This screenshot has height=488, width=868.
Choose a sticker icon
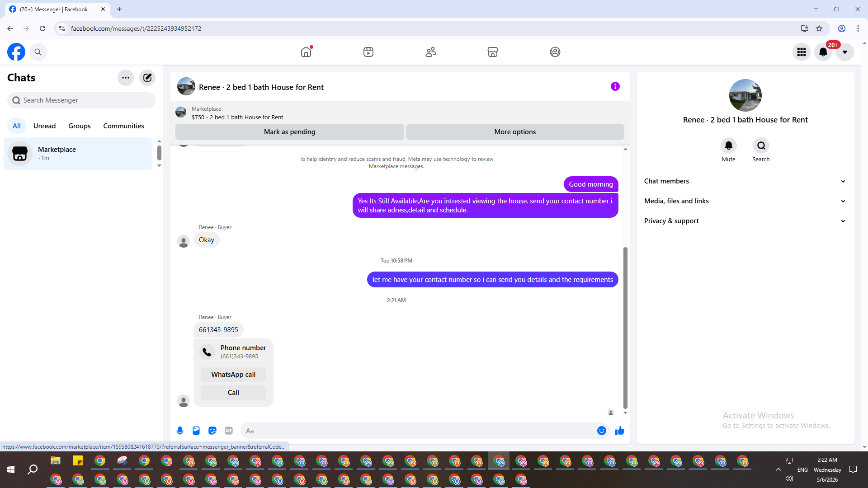coord(212,431)
